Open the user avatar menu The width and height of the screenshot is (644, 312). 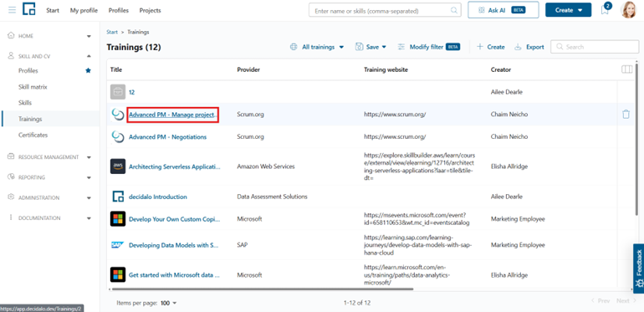pyautogui.click(x=628, y=10)
